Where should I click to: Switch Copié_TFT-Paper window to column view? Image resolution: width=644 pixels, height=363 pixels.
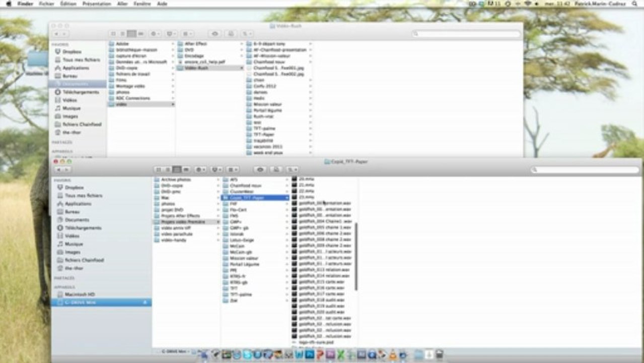tap(177, 170)
